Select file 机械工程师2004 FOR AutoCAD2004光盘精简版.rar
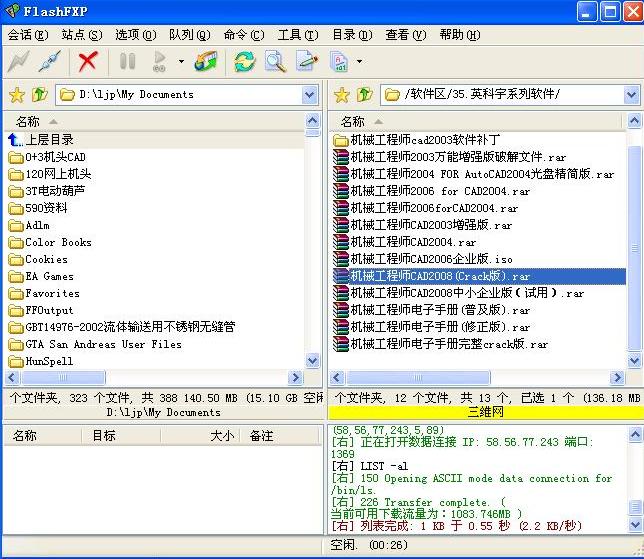The width and height of the screenshot is (644, 559). [x=474, y=174]
